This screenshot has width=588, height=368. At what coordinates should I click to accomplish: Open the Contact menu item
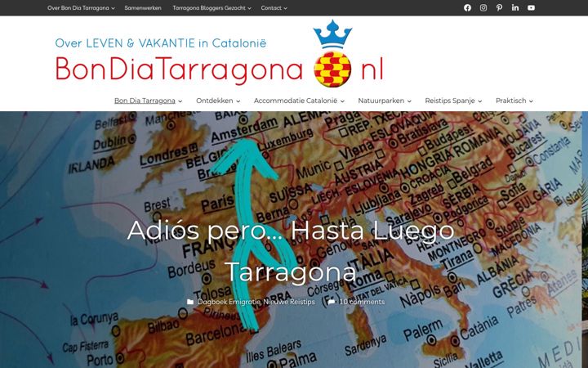click(271, 8)
